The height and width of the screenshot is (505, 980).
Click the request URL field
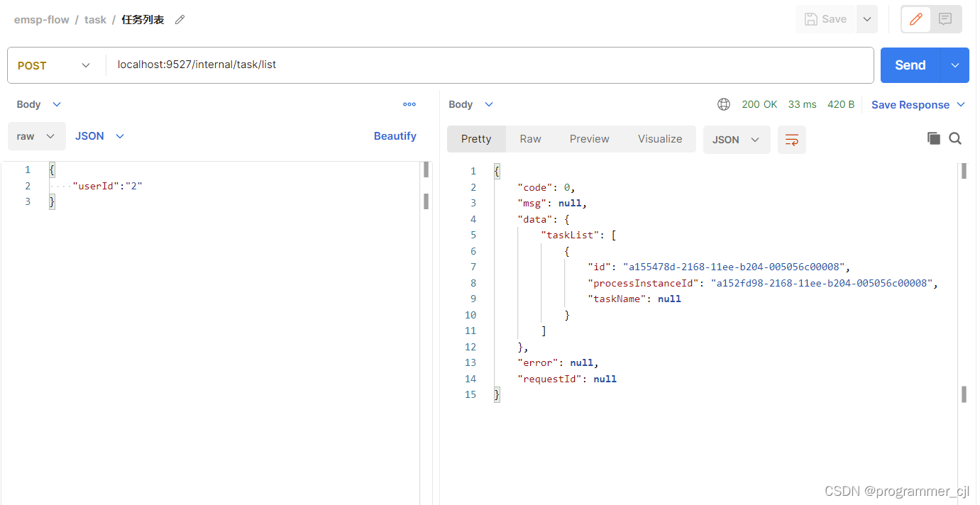(490, 65)
